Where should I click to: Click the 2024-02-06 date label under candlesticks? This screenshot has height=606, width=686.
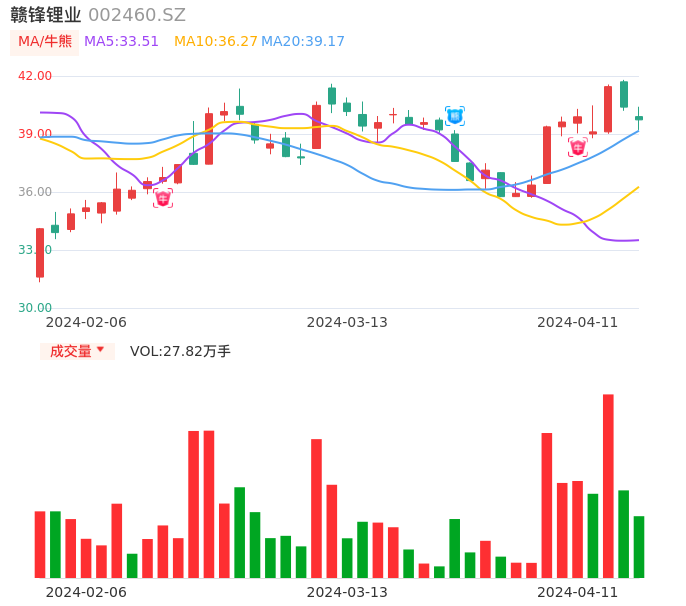(86, 322)
